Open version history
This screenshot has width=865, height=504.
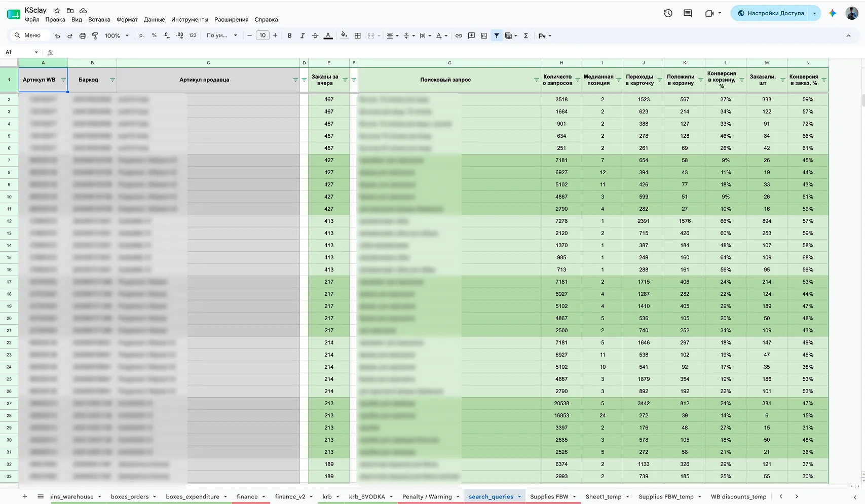point(668,14)
